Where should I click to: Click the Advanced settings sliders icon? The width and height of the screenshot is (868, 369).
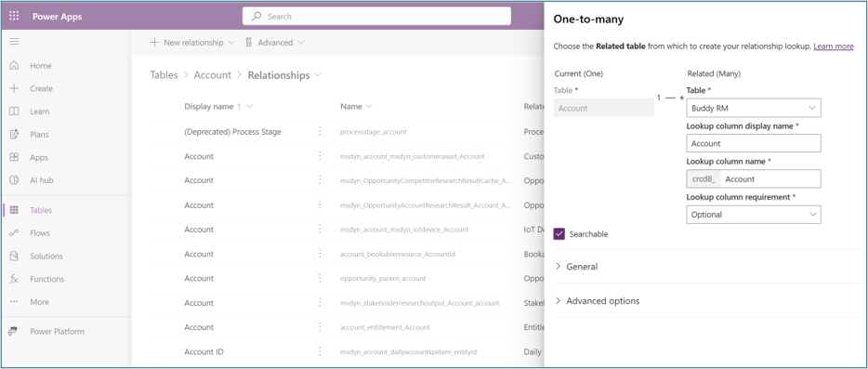(x=248, y=42)
